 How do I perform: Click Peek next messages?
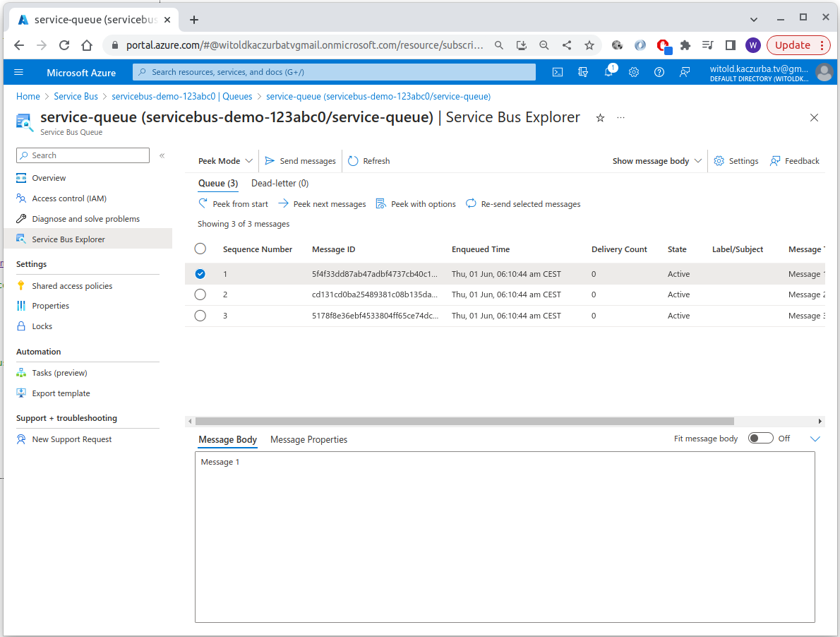coord(322,204)
